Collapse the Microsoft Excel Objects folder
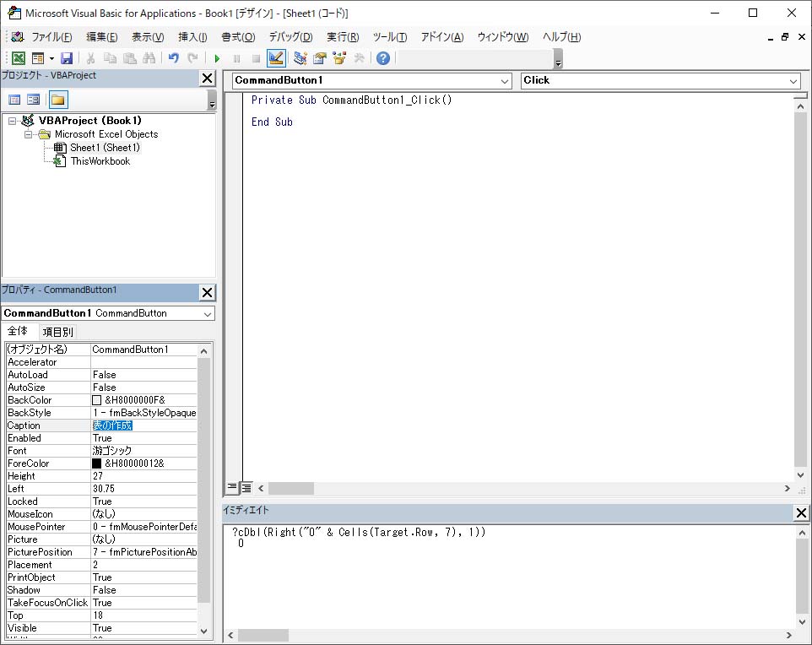Screen dimensions: 812x645 [x=28, y=134]
